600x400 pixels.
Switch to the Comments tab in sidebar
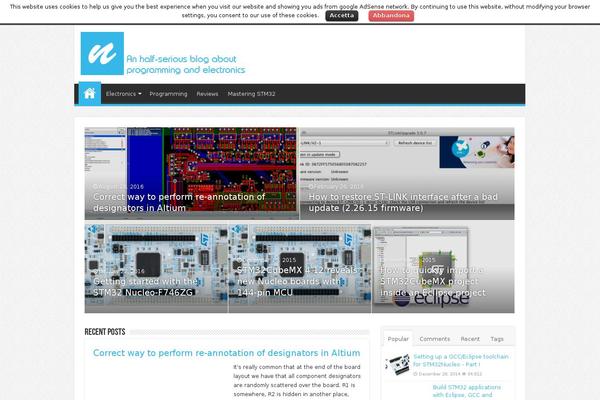pyautogui.click(x=434, y=339)
